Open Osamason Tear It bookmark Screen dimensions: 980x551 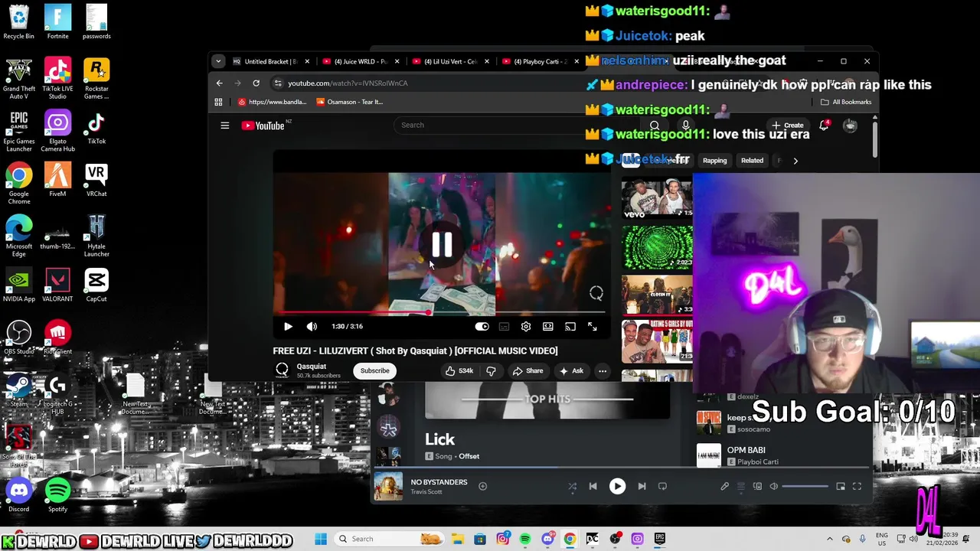coord(349,102)
